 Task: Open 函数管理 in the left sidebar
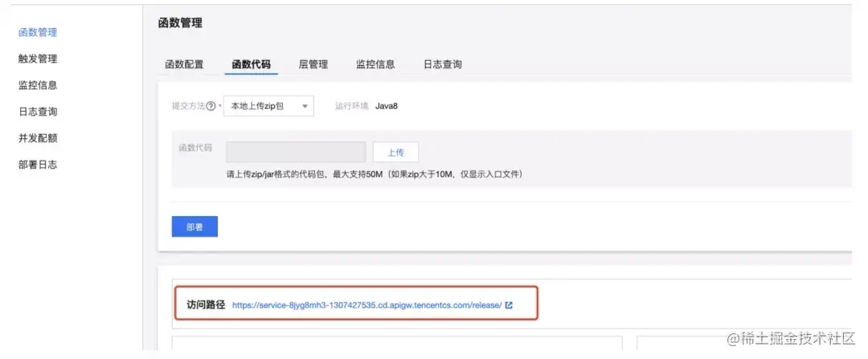click(x=38, y=32)
